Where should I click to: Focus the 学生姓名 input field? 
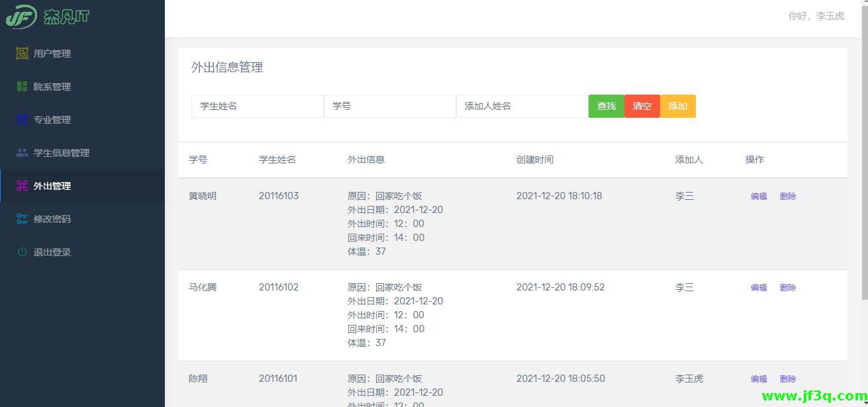(x=257, y=106)
